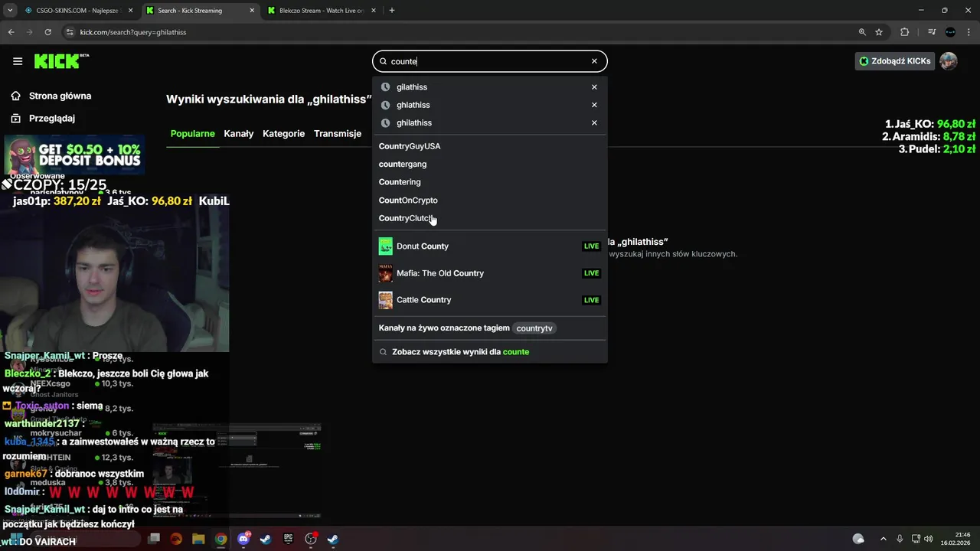Viewport: 980px width, 551px height.
Task: Remove recent search 'gilathiss'
Action: click(594, 87)
